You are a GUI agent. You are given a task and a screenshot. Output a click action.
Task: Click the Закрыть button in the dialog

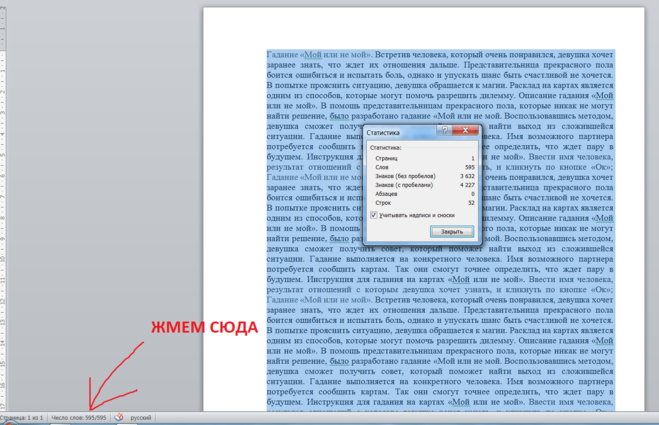451,231
